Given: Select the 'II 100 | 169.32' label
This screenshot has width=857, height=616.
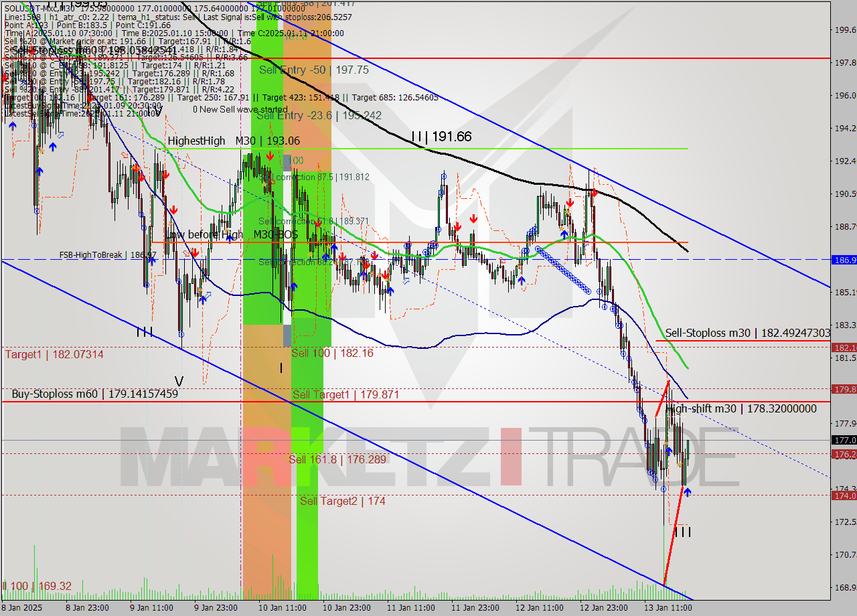Looking at the screenshot, I should 37,586.
